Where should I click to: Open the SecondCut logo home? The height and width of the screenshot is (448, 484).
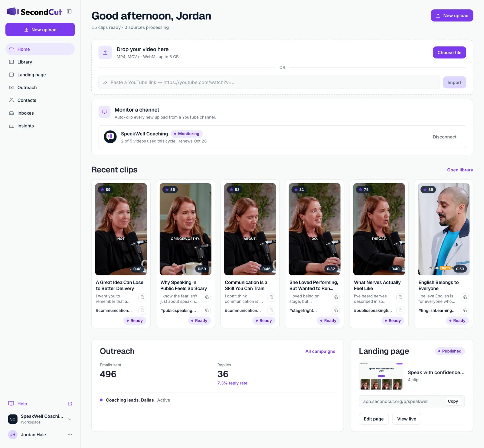pos(34,12)
